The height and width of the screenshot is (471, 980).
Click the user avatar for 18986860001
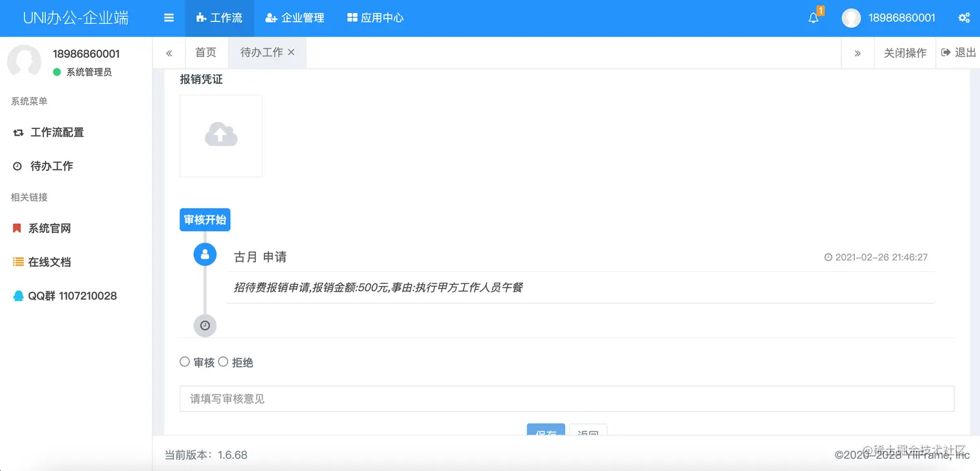point(851,18)
